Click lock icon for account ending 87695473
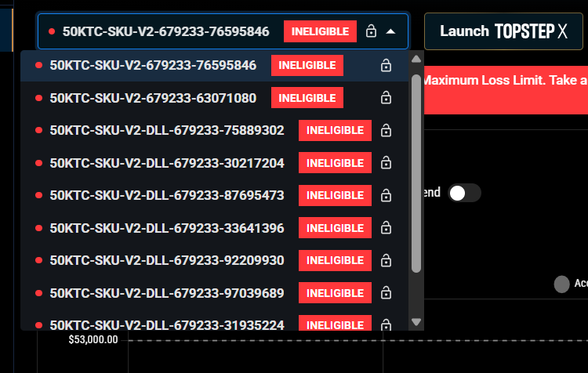The width and height of the screenshot is (588, 373). (386, 195)
